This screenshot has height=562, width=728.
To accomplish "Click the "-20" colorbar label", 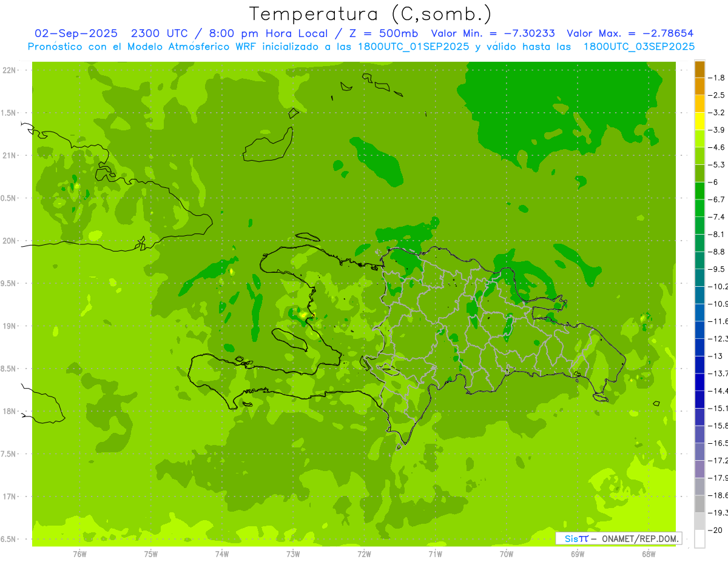I will (715, 530).
